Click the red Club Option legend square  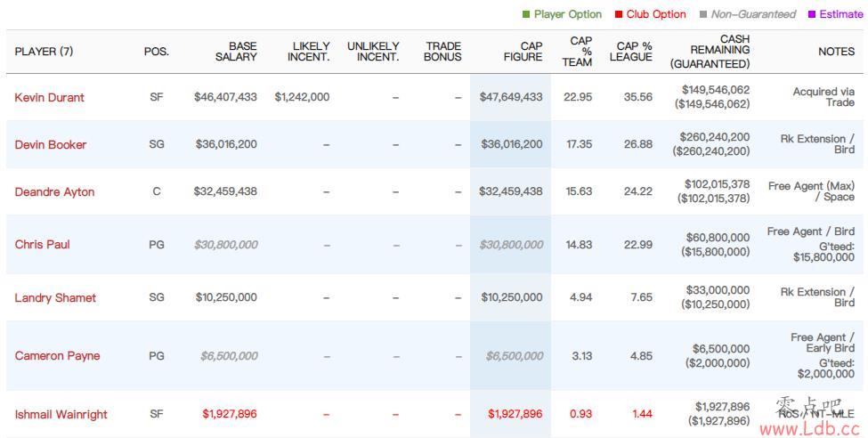(619, 15)
